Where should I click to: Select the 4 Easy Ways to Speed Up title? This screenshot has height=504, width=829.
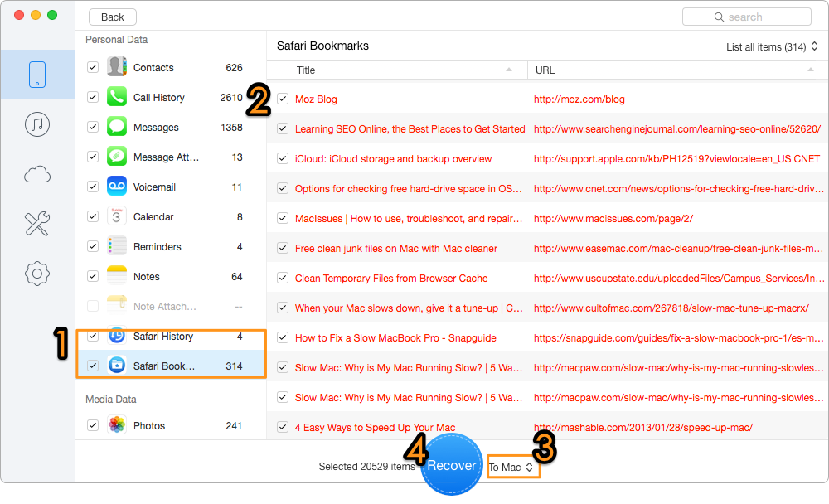tap(375, 428)
